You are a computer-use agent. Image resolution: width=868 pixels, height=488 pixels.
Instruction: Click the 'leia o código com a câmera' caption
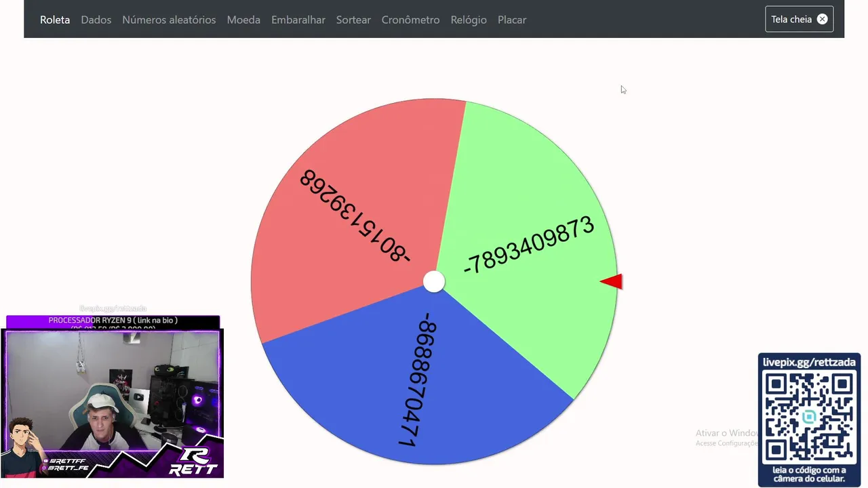point(809,474)
